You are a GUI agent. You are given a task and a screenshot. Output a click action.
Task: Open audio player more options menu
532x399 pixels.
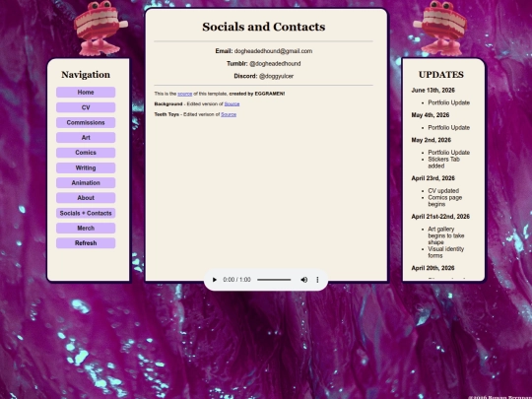coord(317,280)
